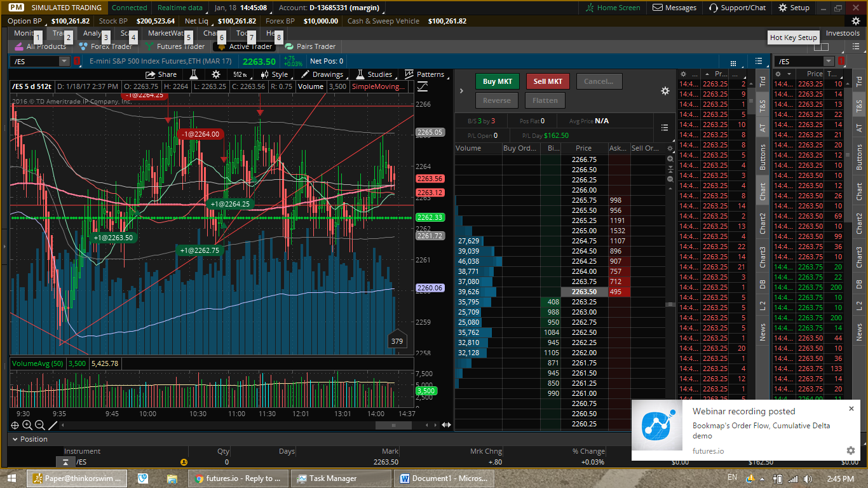Image resolution: width=868 pixels, height=488 pixels.
Task: Click the Volume column header in ladder
Action: click(468, 148)
